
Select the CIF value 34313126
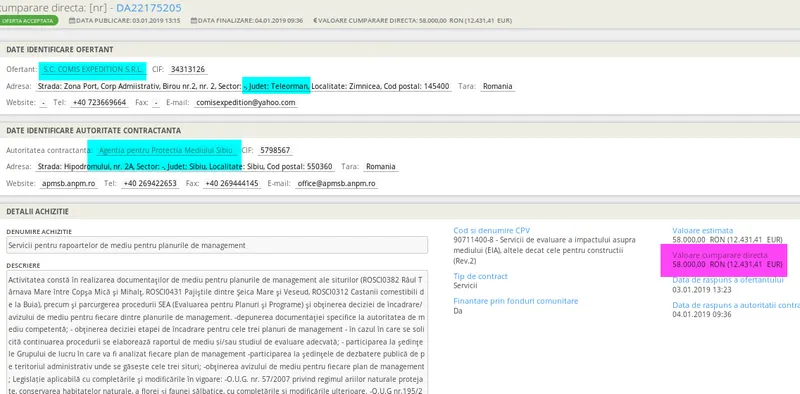click(188, 69)
